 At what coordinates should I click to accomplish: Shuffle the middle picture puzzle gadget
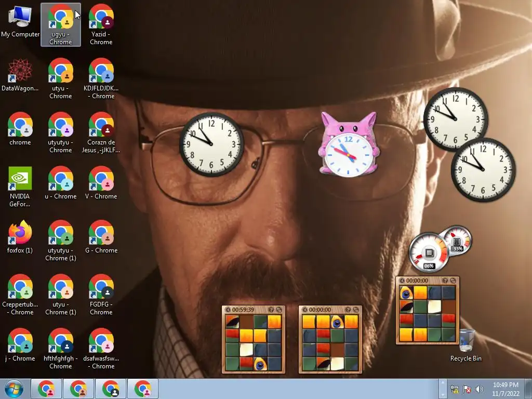tap(355, 310)
